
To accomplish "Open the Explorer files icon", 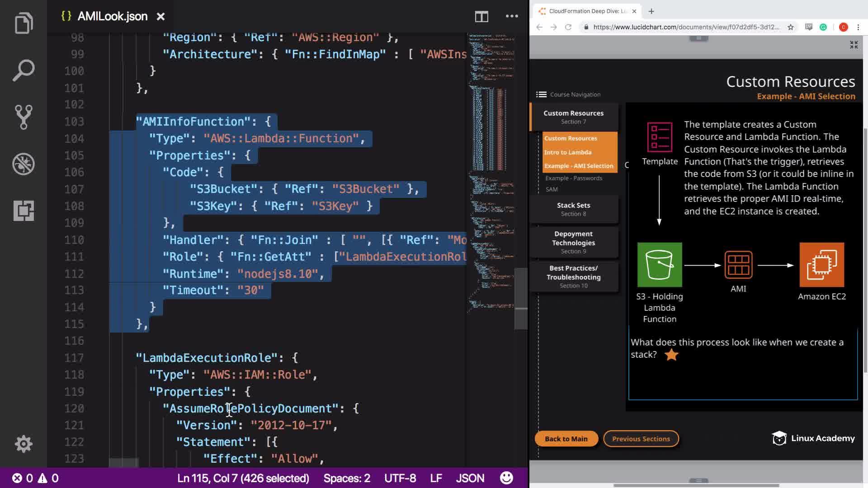I will coord(24,23).
